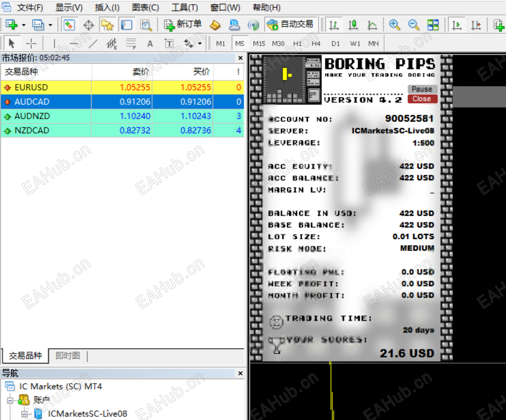Viewport: 506px width, 420px height.
Task: Switch to M15 timeframe
Action: point(259,43)
